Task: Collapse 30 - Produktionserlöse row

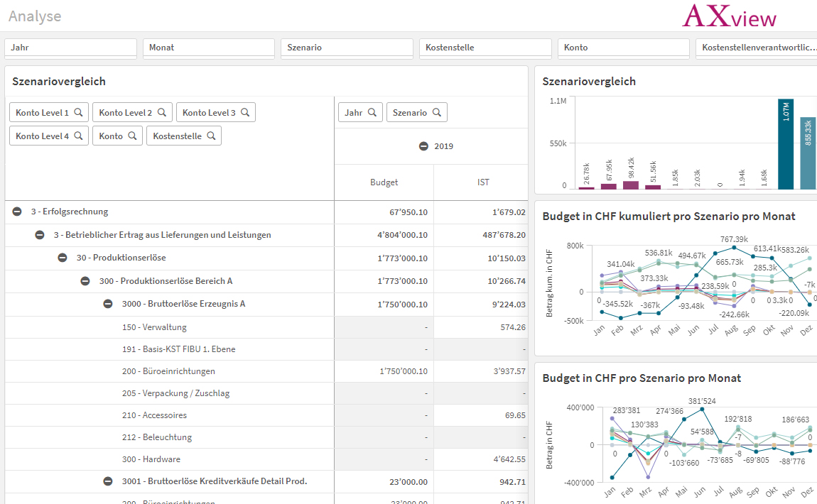Action: click(63, 258)
